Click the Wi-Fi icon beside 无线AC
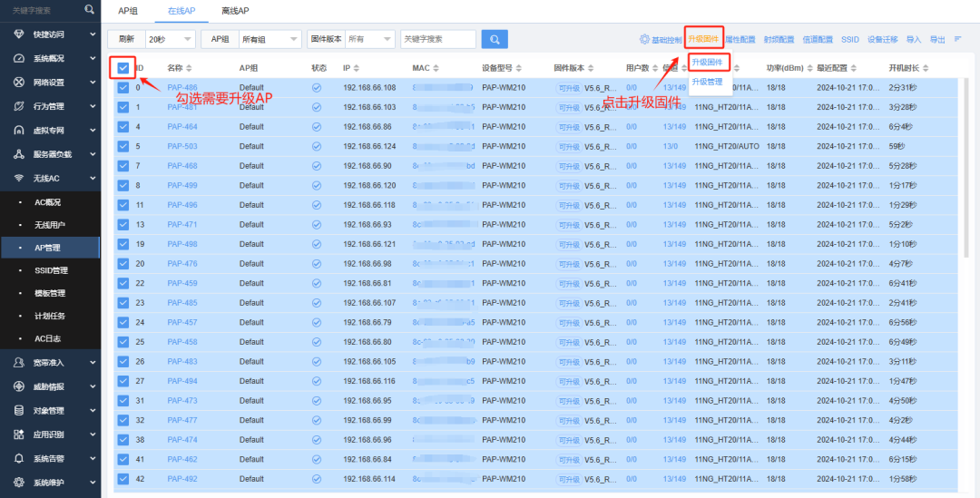This screenshot has width=980, height=498. click(x=19, y=178)
